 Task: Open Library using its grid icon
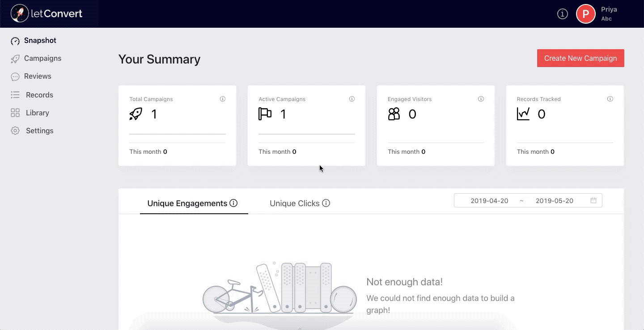point(15,112)
